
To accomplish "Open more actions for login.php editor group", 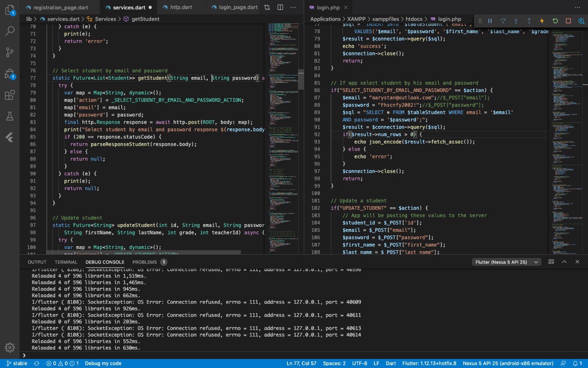I will coord(577,7).
